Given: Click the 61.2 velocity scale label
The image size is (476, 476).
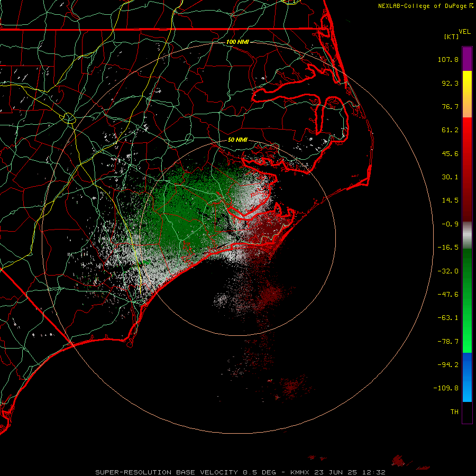Looking at the screenshot, I should click(450, 130).
